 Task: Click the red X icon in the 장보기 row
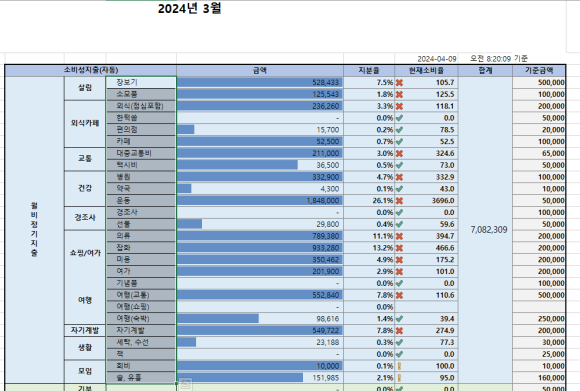pyautogui.click(x=399, y=82)
